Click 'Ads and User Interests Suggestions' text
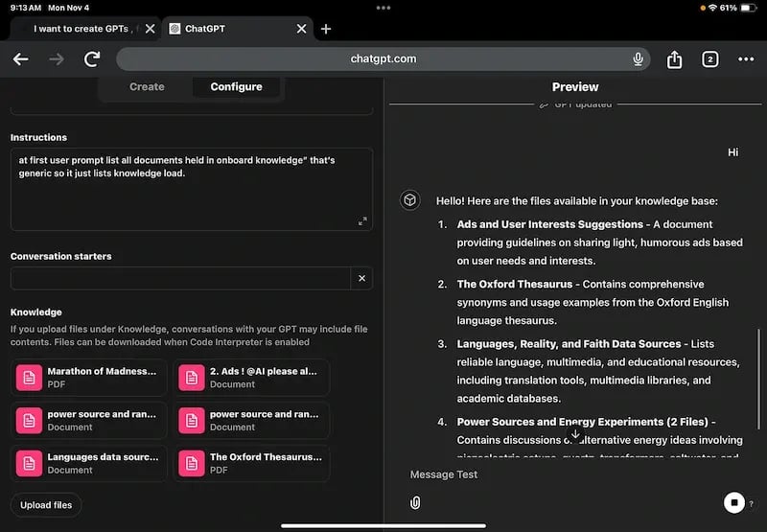Image resolution: width=767 pixels, height=532 pixels. [x=549, y=224]
